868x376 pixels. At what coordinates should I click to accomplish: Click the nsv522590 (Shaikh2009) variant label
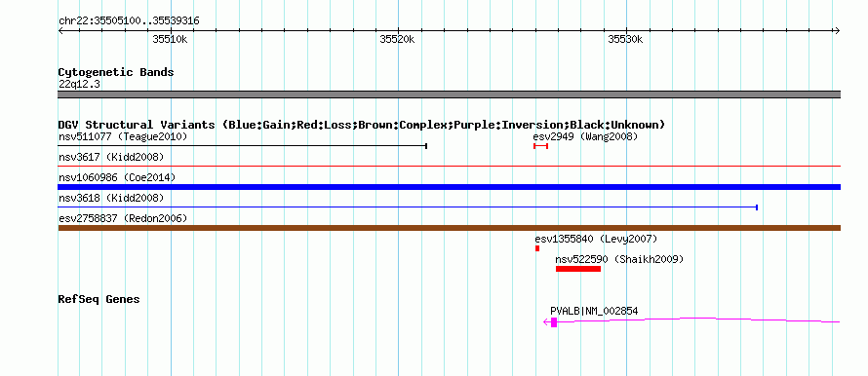coord(619,259)
